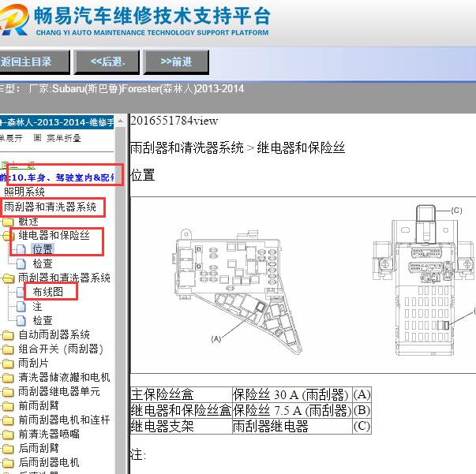Expand the 前雨刮臂 folder
The image size is (476, 474).
[39, 405]
